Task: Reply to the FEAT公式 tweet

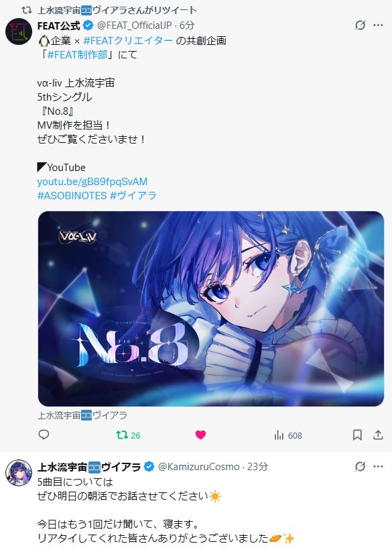Action: pyautogui.click(x=44, y=435)
